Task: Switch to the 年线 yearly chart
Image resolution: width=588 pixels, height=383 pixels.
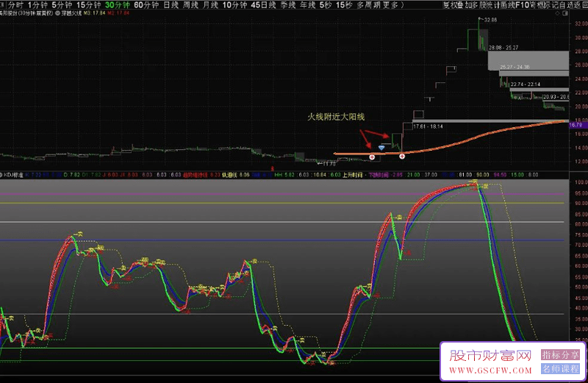Action: click(x=308, y=5)
